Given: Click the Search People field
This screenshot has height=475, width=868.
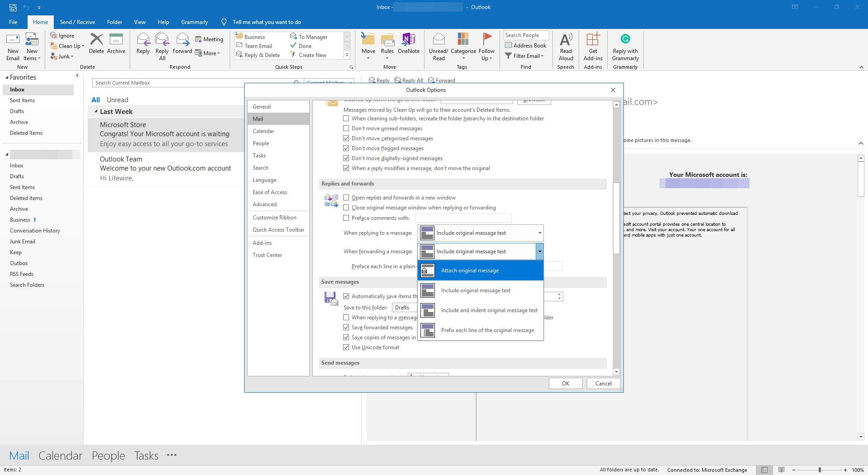Looking at the screenshot, I should click(x=526, y=35).
